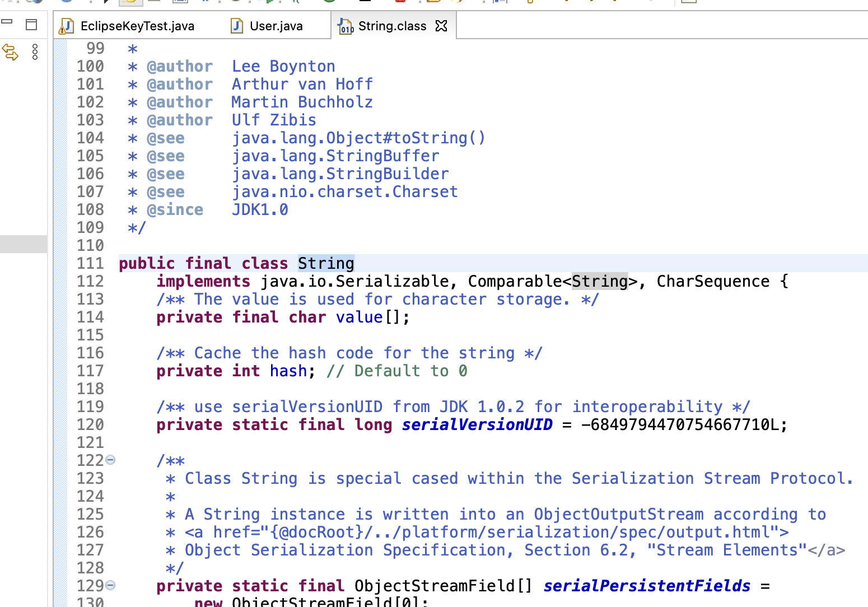Select the String.class tab
Screen dimensions: 868x607
tap(392, 26)
